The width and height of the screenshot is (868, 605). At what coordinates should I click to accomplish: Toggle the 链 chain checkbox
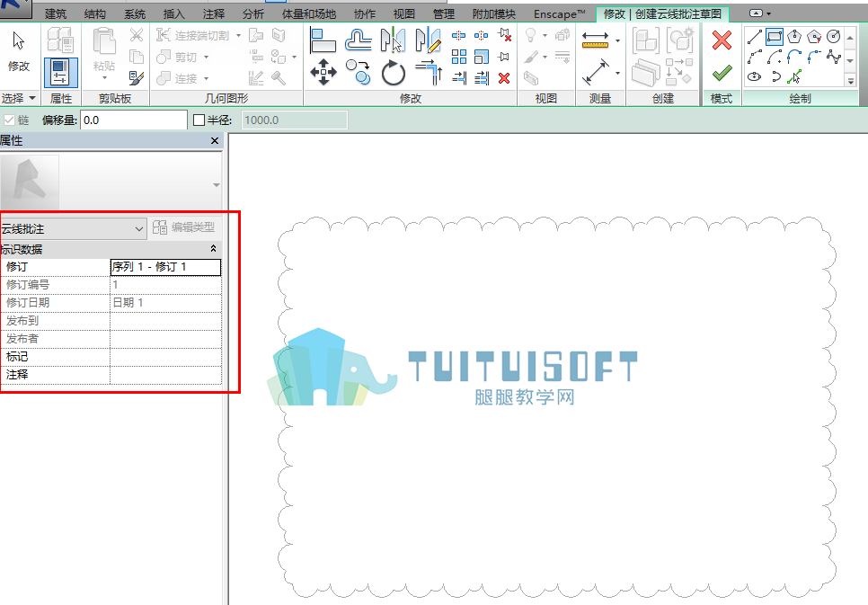click(9, 120)
